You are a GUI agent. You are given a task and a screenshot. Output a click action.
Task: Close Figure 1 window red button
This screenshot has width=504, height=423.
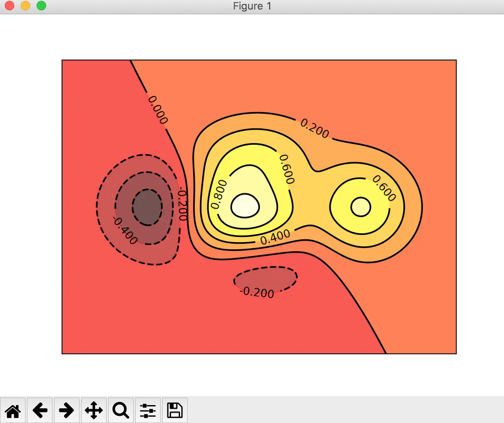tap(10, 6)
